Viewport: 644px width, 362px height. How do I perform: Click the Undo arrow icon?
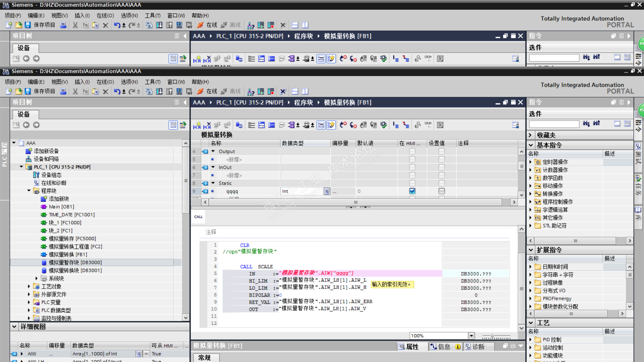tap(117, 91)
